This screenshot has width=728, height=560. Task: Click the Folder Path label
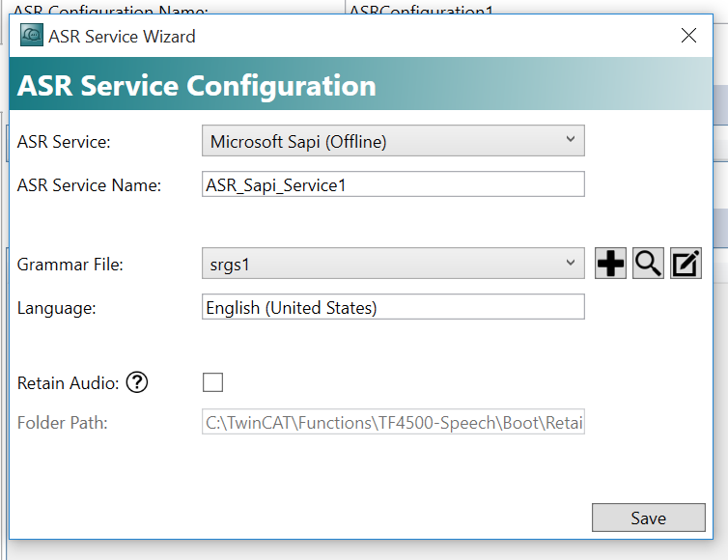click(62, 423)
